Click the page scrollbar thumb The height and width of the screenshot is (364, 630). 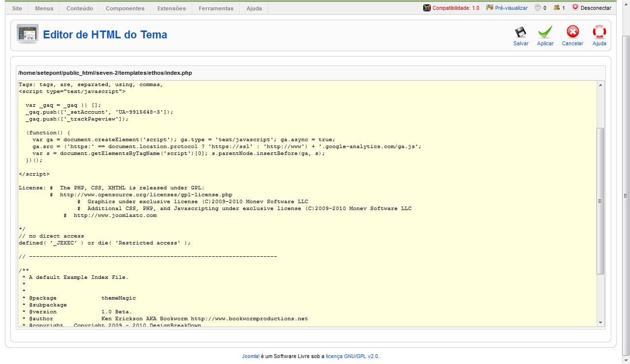click(x=626, y=195)
